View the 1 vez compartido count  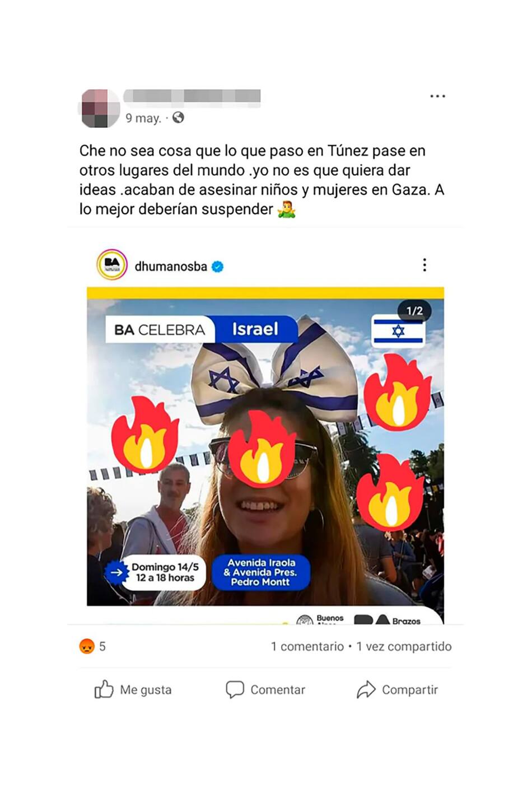click(x=404, y=646)
